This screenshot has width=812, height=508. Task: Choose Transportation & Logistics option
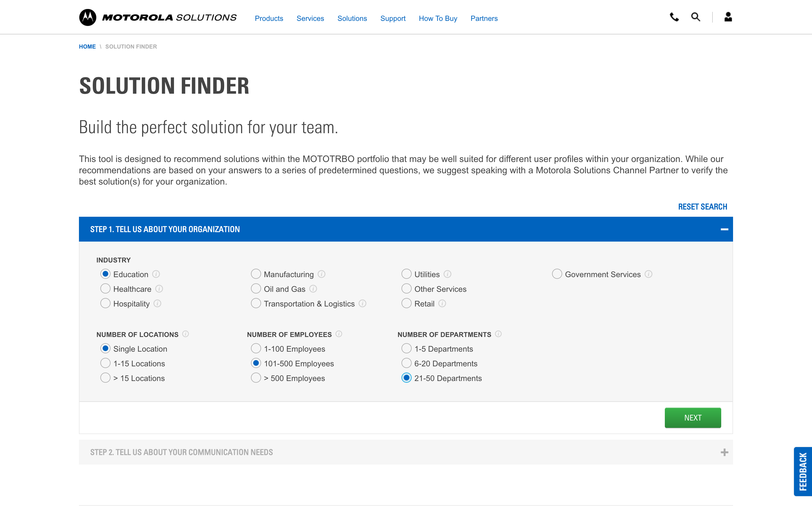tap(256, 304)
